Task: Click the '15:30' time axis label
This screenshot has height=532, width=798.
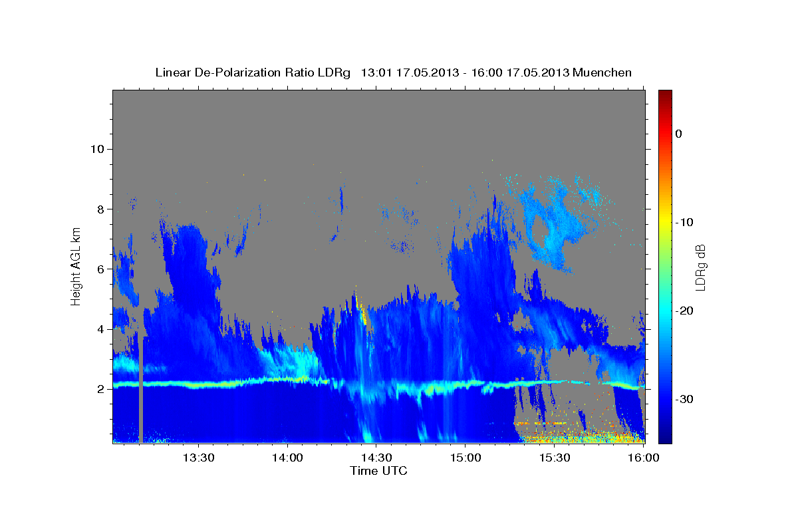Action: click(554, 459)
